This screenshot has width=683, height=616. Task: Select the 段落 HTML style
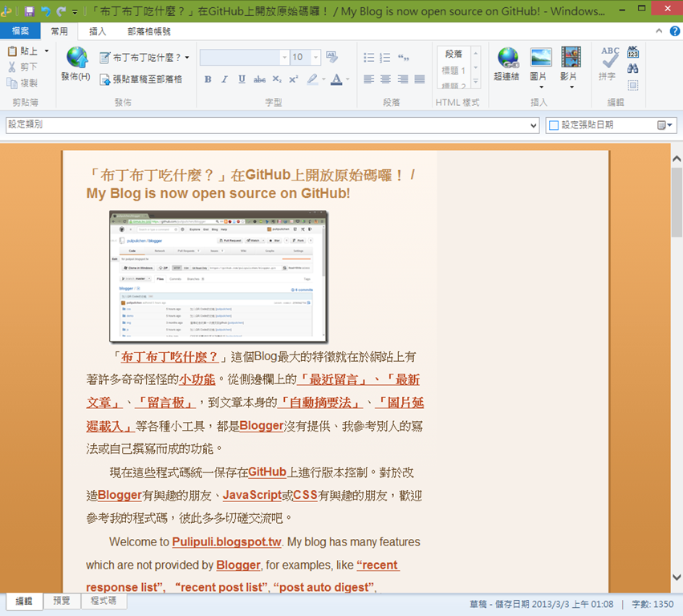[453, 54]
